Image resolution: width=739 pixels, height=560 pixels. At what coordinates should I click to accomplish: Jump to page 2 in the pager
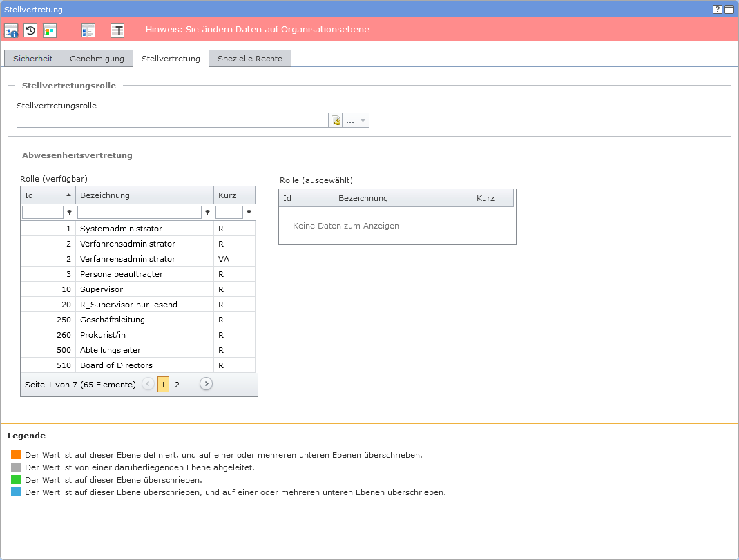tap(177, 385)
